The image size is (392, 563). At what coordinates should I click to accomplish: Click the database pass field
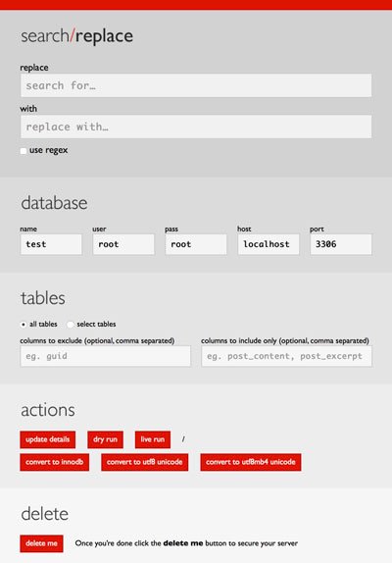coord(196,244)
